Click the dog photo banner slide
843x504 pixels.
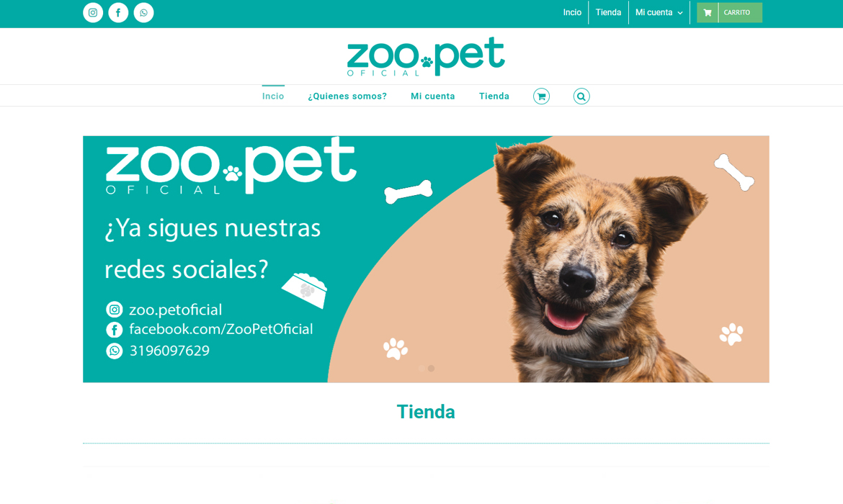point(426,259)
